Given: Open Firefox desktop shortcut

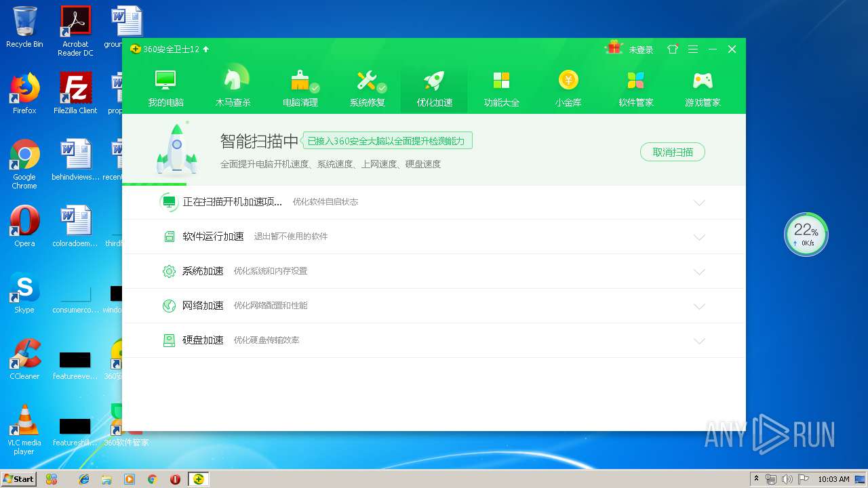Looking at the screenshot, I should (x=24, y=94).
